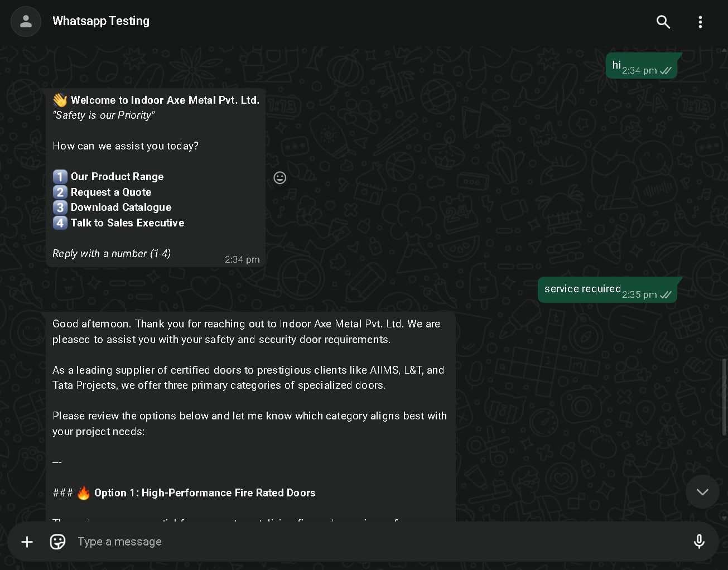
Task: Click the "Our Product Range" option text
Action: tap(117, 177)
